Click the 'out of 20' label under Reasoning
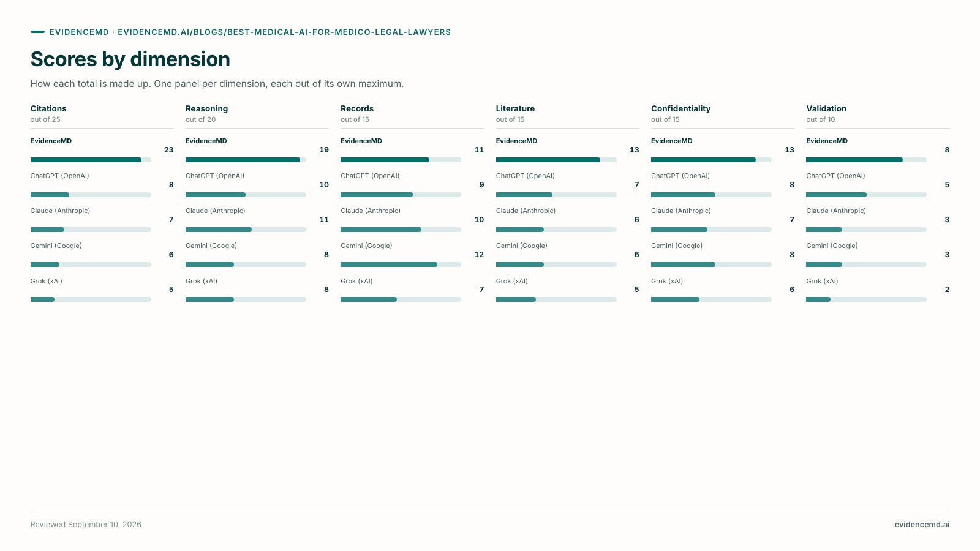 click(x=200, y=119)
